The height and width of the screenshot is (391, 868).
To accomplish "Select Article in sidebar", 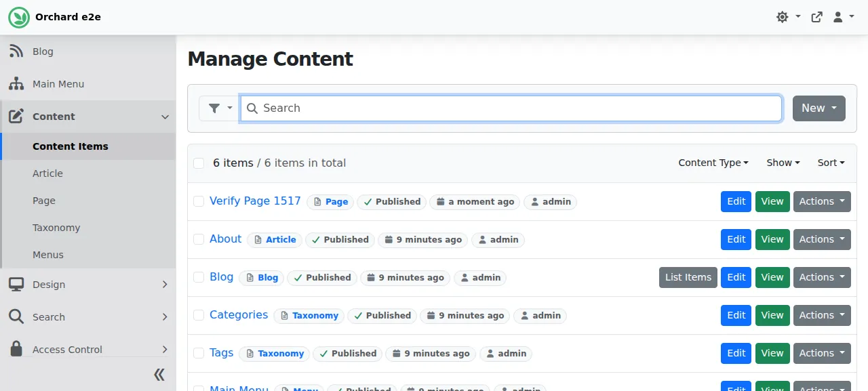I will (88, 173).
